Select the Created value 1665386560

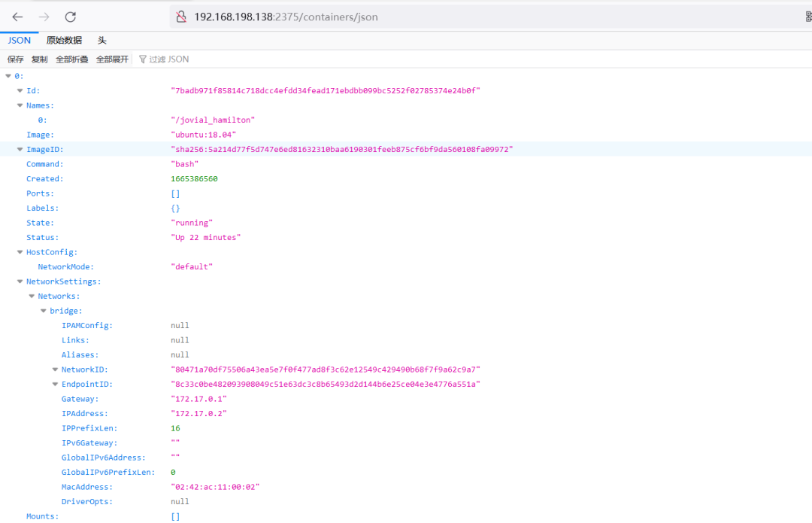click(194, 179)
